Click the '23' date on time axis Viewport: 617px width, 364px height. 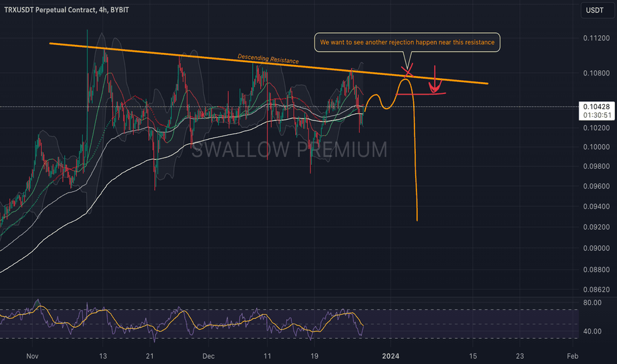tap(520, 356)
